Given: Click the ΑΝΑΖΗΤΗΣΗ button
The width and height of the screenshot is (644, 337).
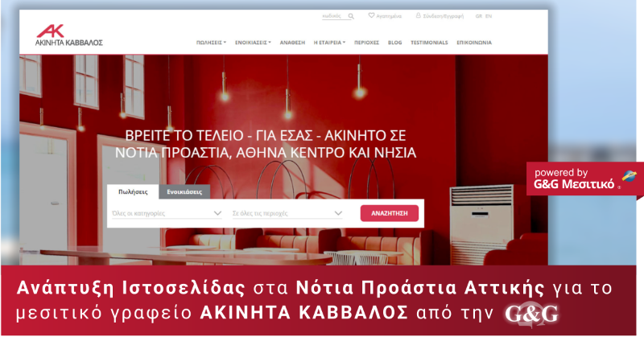Looking at the screenshot, I should 390,213.
